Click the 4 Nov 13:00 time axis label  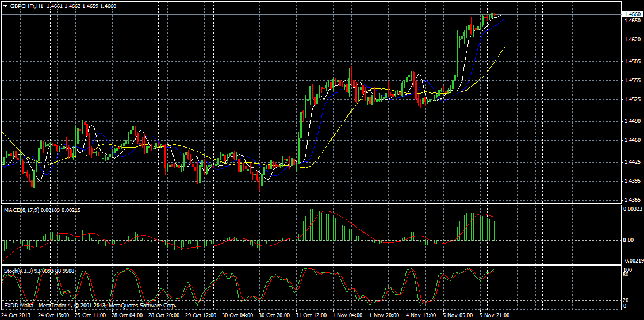tap(420, 315)
